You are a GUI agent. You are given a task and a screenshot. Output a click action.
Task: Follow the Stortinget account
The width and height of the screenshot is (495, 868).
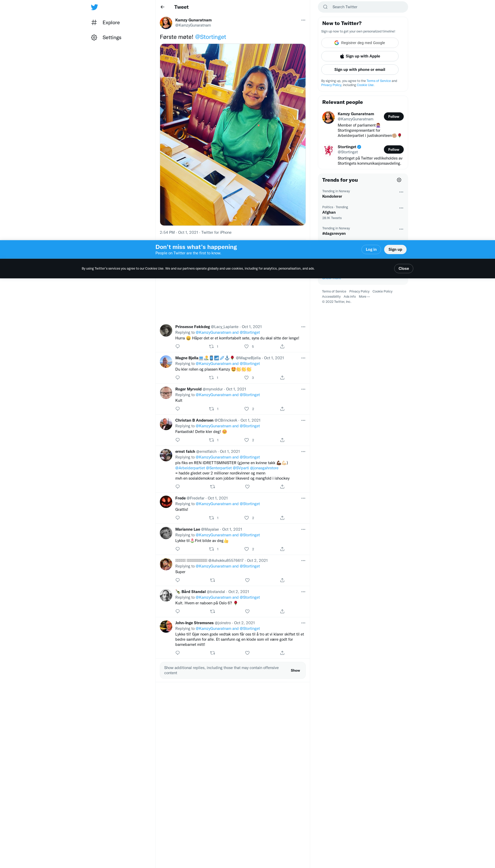point(393,149)
